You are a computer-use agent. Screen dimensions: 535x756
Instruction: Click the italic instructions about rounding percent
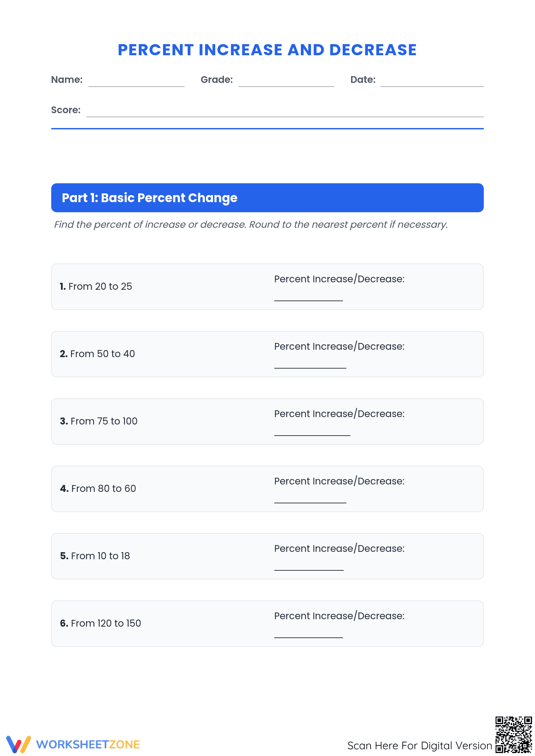pyautogui.click(x=251, y=224)
